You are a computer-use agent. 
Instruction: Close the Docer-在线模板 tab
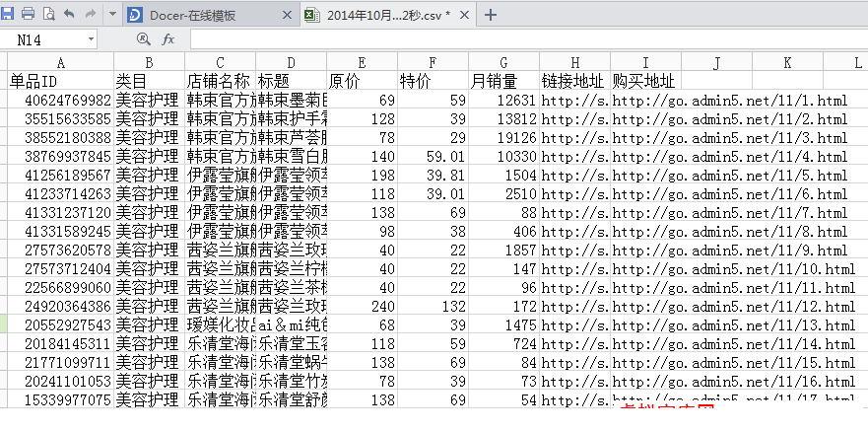[x=287, y=15]
